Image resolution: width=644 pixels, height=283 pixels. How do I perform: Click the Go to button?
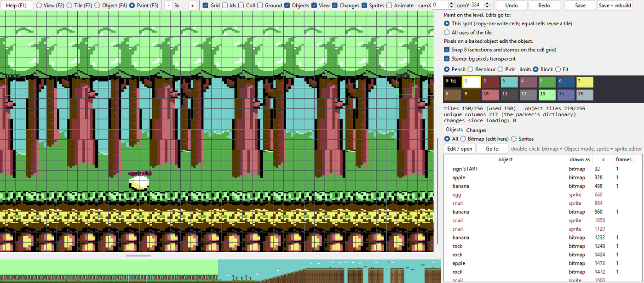click(x=492, y=149)
